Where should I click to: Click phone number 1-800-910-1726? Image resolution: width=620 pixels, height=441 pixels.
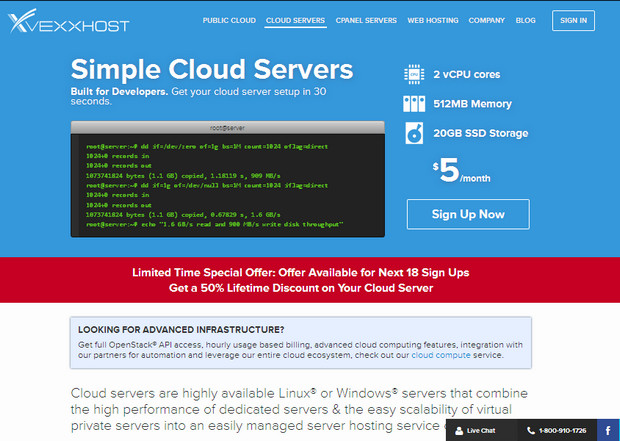(x=562, y=431)
